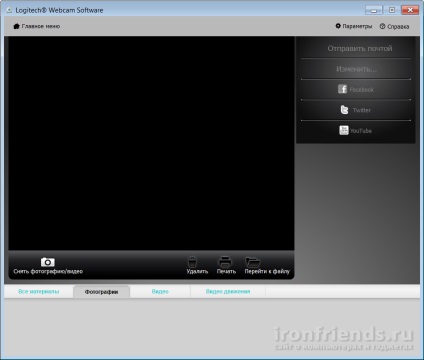This screenshot has height=360, width=424.
Task: Switch to Видео движения tab
Action: pos(228,292)
